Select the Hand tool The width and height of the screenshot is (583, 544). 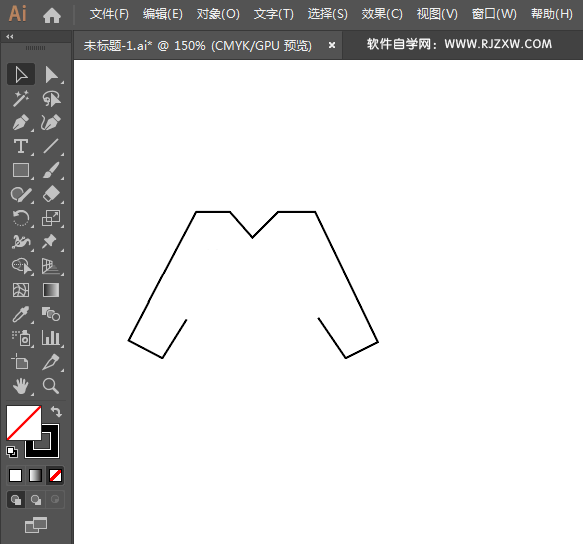click(x=21, y=386)
